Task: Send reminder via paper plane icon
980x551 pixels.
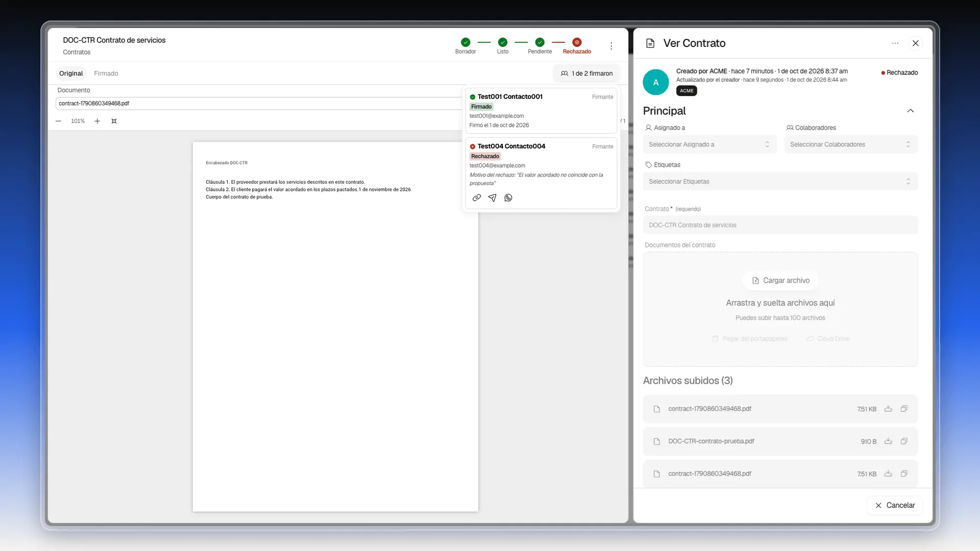Action: (x=492, y=198)
